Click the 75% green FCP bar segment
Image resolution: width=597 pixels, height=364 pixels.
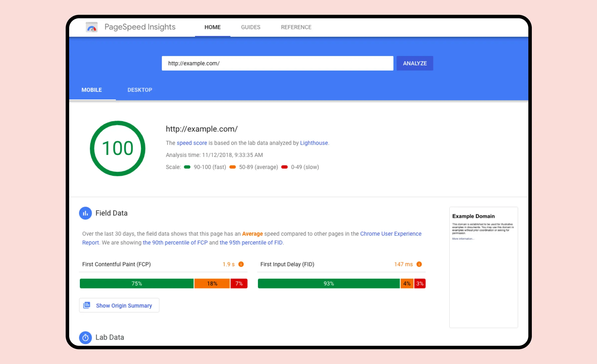pos(136,283)
